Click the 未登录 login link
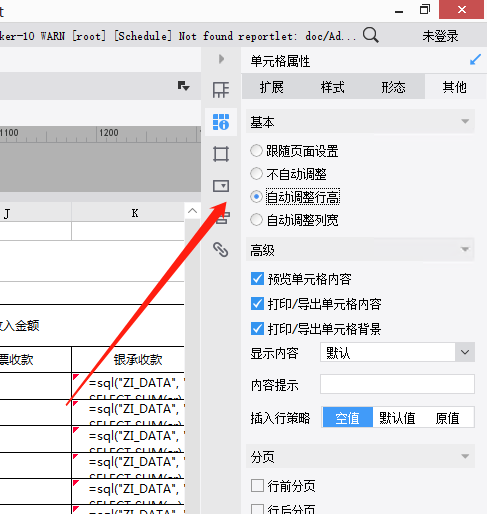Screen dimensions: 487x514 pyautogui.click(x=440, y=36)
